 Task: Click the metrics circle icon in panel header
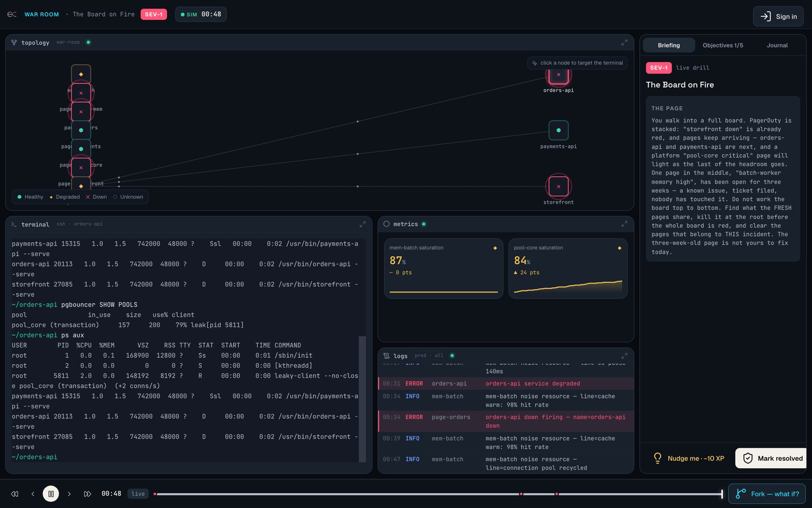[386, 224]
